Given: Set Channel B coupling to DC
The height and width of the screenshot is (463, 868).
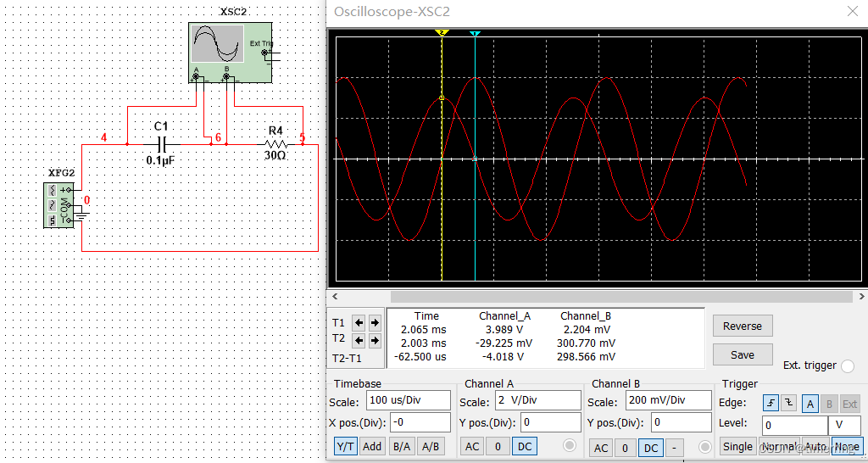Looking at the screenshot, I should [651, 448].
